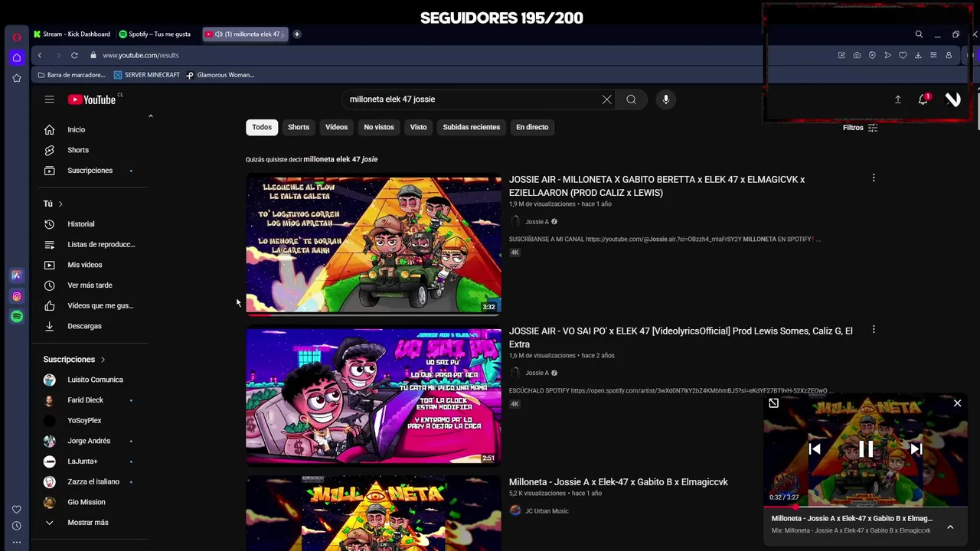Open the YouTube account avatar menu
The height and width of the screenshot is (551, 980).
(952, 99)
